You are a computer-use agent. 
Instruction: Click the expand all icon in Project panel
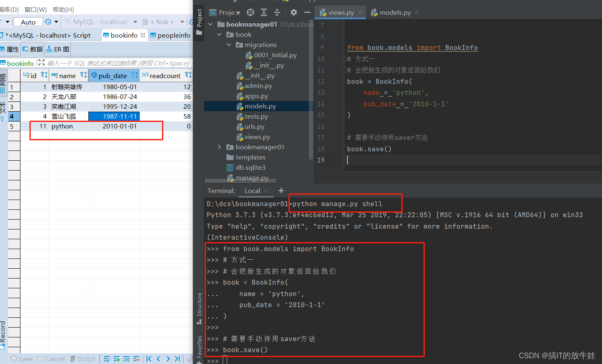point(264,12)
